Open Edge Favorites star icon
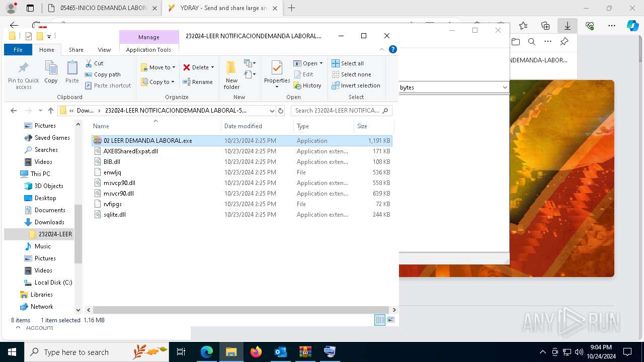Viewport: 644px width, 362px height. coord(523,26)
